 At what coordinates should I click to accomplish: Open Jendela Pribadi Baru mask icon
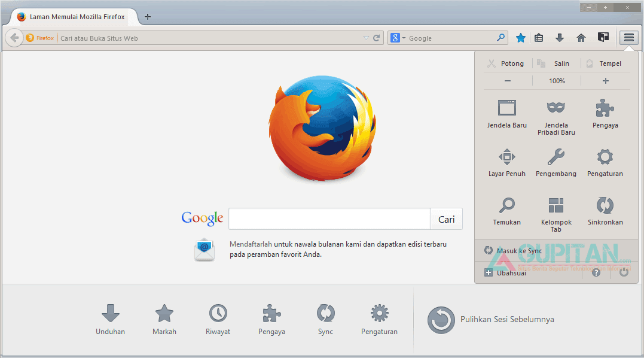[556, 108]
